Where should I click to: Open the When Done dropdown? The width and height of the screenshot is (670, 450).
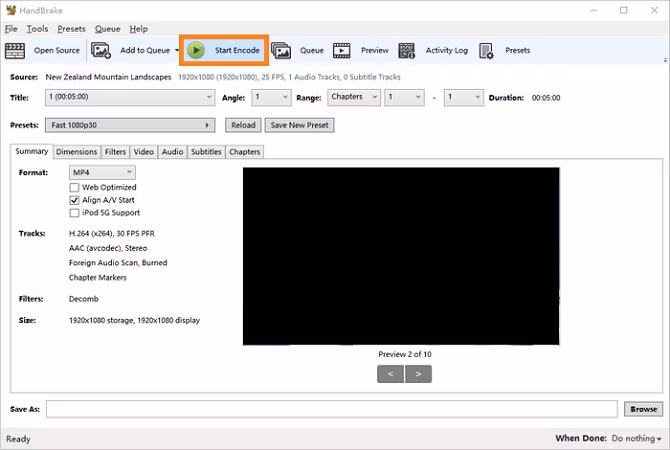point(636,438)
